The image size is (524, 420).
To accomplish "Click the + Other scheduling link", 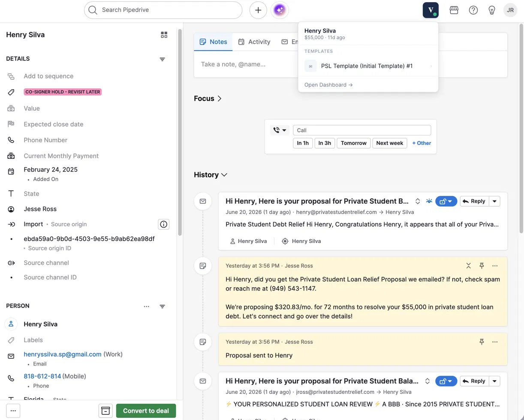I will coord(422,143).
